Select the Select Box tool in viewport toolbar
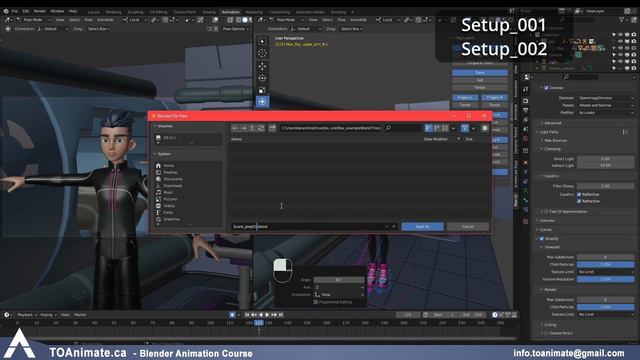Screen dimensions: 640x360 tap(262, 41)
